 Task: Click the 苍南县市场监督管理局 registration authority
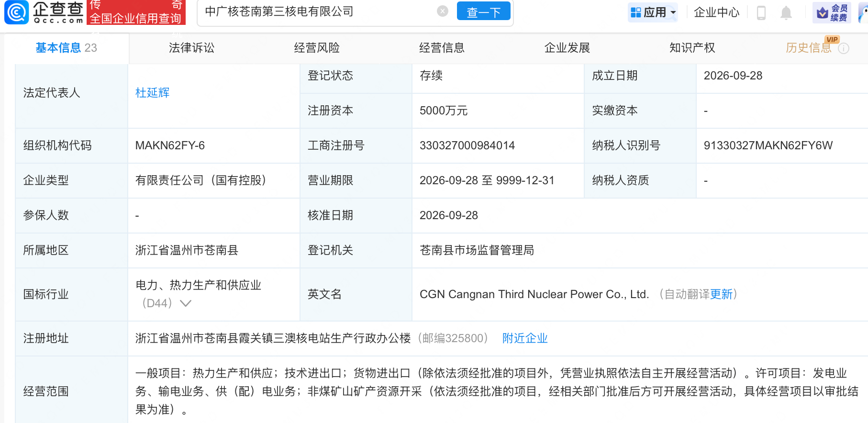coord(477,250)
